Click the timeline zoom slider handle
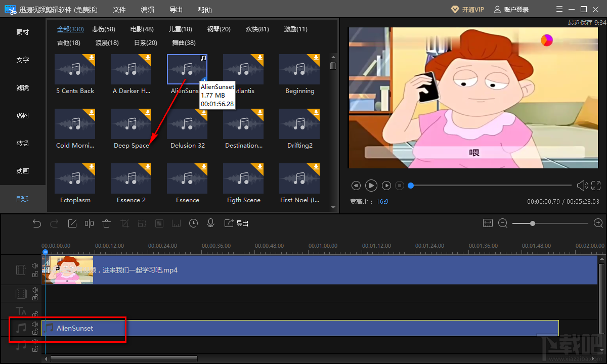The height and width of the screenshot is (364, 607). (533, 223)
